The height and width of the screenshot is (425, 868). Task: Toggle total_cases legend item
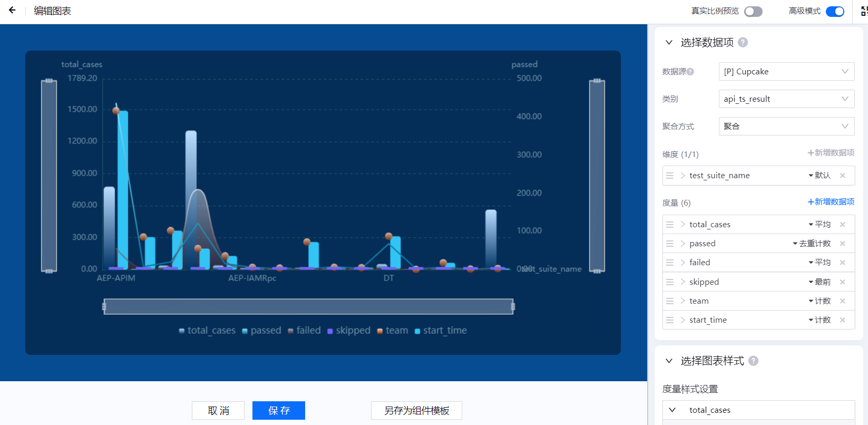coord(207,331)
